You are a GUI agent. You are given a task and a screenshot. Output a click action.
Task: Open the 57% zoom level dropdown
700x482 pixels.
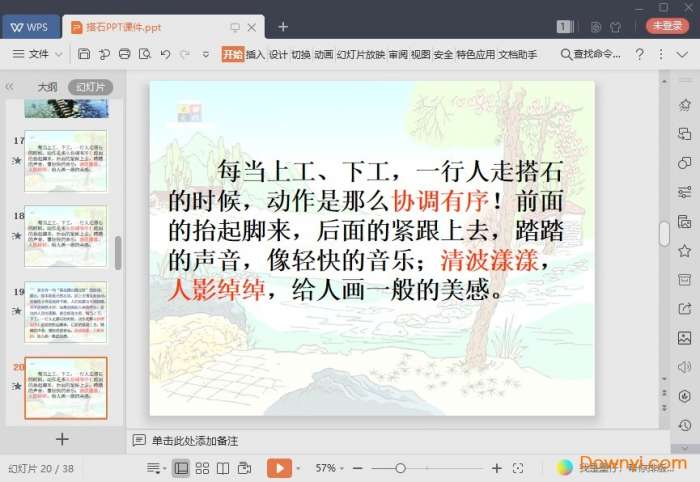pyautogui.click(x=329, y=468)
